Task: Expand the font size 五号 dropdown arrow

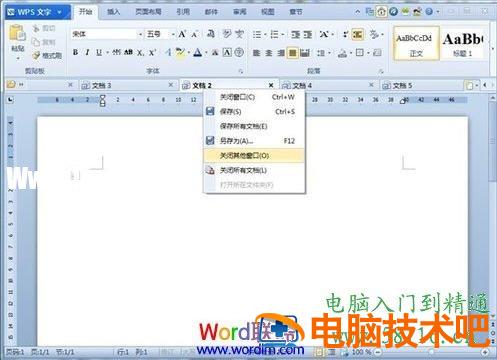Action: [173, 34]
